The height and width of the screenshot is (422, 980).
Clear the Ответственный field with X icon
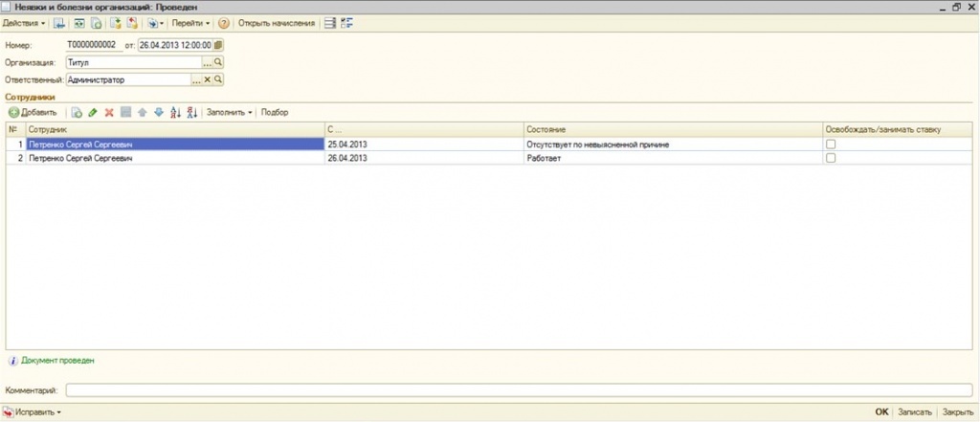click(208, 80)
